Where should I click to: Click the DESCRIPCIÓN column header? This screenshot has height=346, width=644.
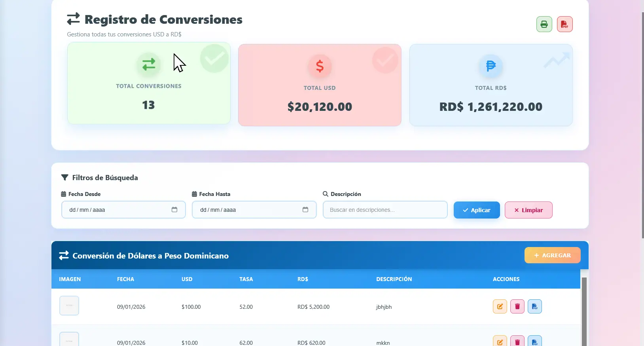tap(394, 279)
